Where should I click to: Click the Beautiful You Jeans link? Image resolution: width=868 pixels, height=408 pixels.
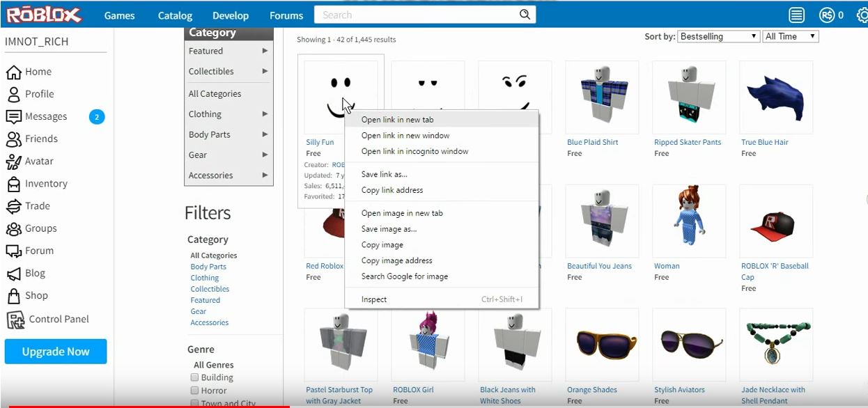click(599, 266)
